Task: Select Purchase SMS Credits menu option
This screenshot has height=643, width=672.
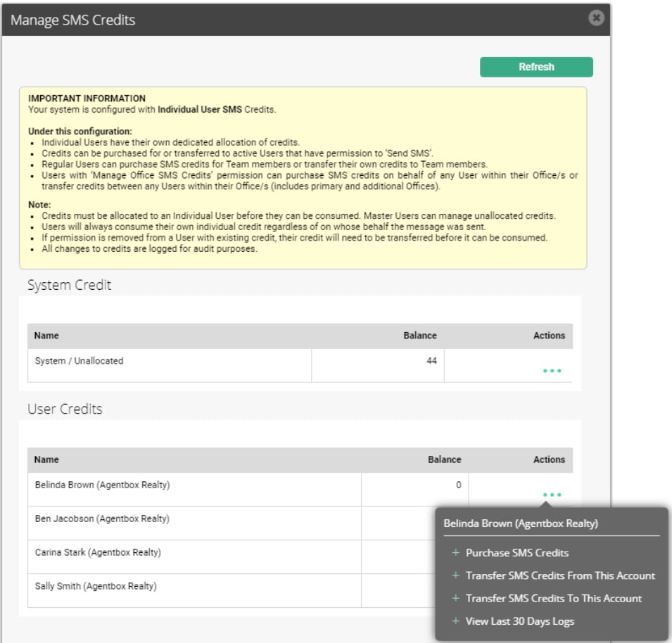Action: pyautogui.click(x=517, y=553)
